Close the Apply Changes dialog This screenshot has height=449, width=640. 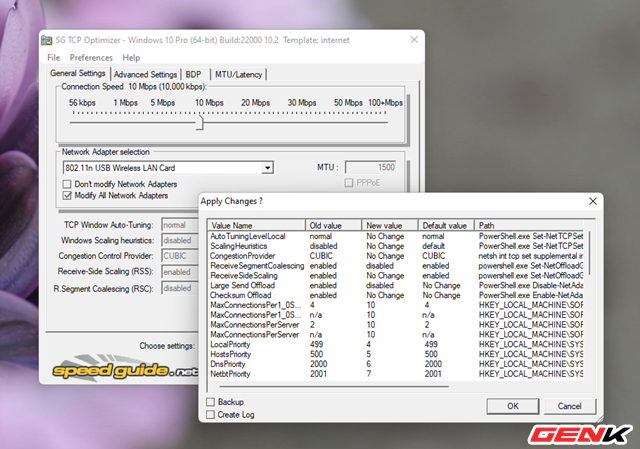click(x=593, y=201)
